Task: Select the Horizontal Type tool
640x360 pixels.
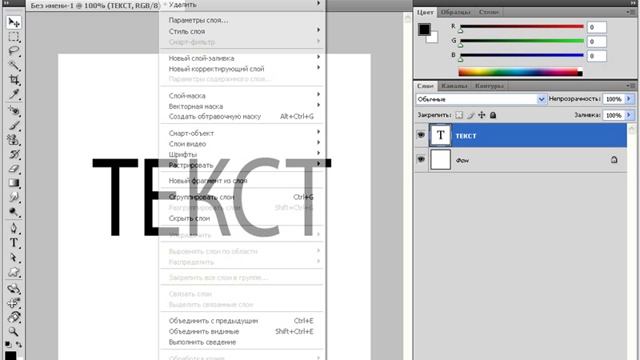Action: pyautogui.click(x=13, y=243)
